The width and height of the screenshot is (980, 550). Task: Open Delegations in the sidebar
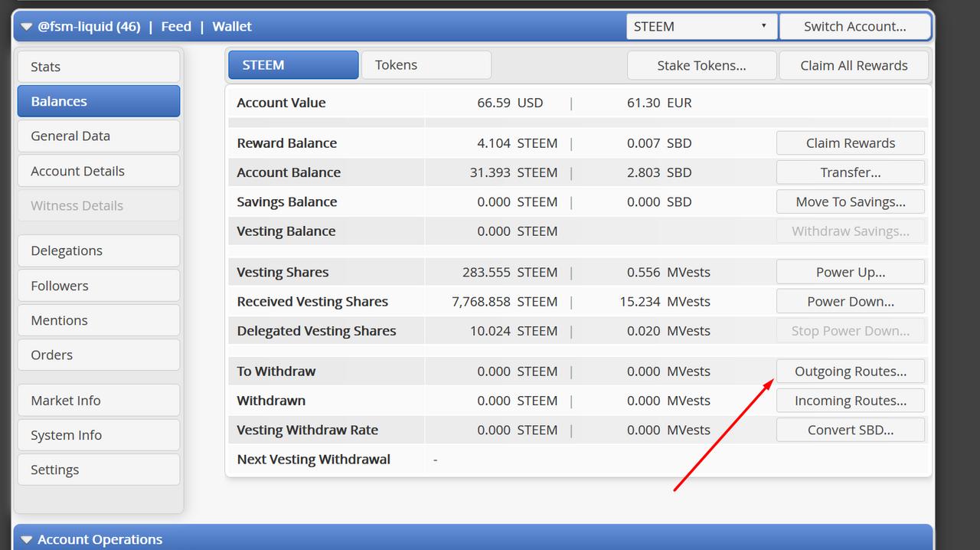coord(99,250)
